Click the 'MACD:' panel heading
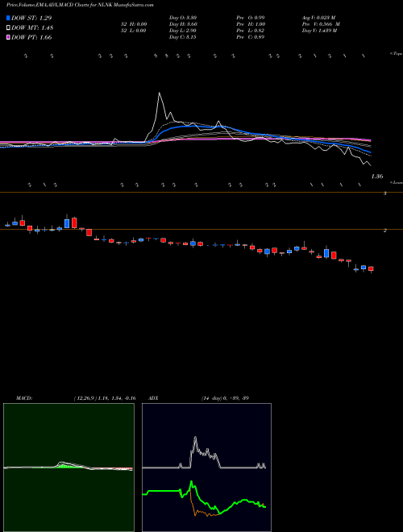This screenshot has width=403, height=532. click(x=24, y=398)
